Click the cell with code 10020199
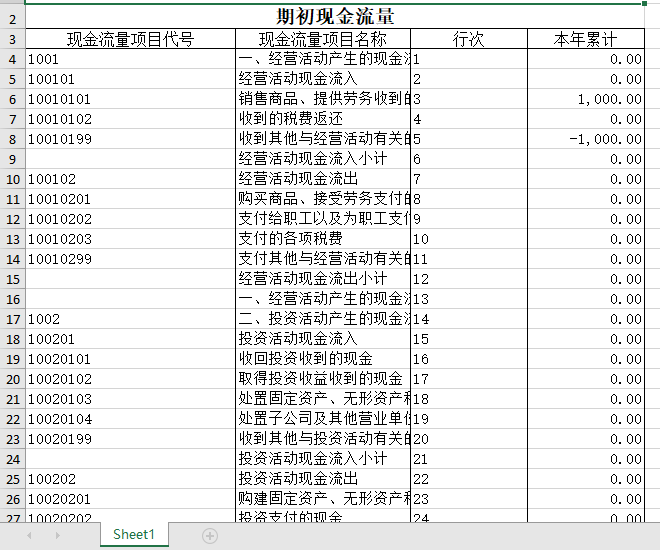The width and height of the screenshot is (660, 550). pyautogui.click(x=130, y=439)
